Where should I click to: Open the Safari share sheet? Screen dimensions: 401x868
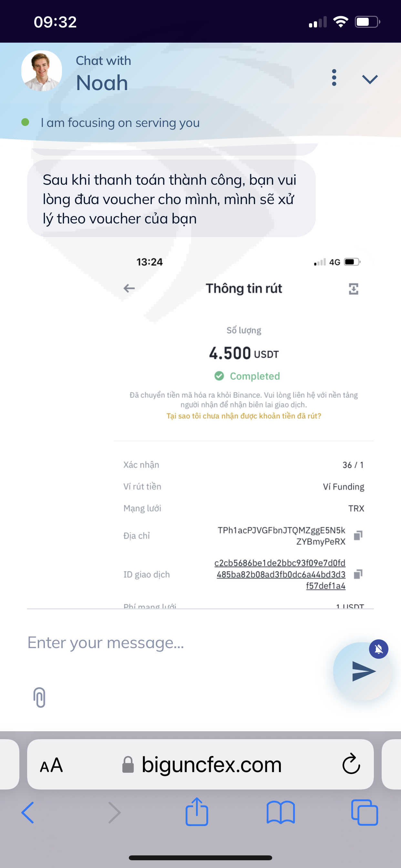(x=197, y=812)
